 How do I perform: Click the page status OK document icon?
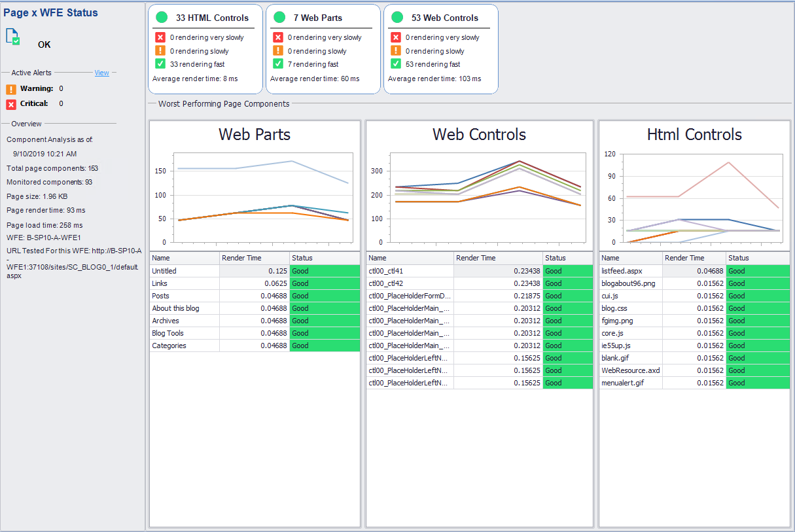tap(12, 37)
